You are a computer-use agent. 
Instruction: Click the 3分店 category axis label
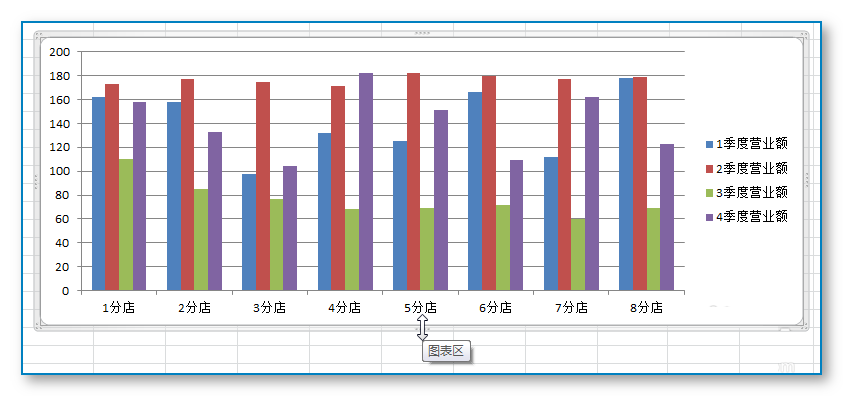pyautogui.click(x=269, y=308)
